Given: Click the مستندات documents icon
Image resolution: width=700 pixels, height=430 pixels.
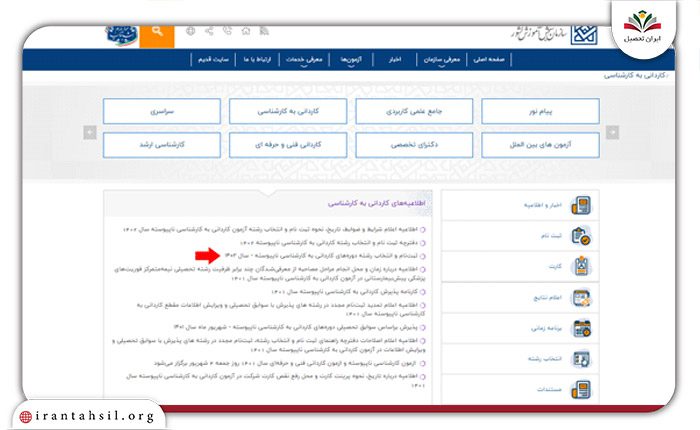Looking at the screenshot, I should [581, 389].
